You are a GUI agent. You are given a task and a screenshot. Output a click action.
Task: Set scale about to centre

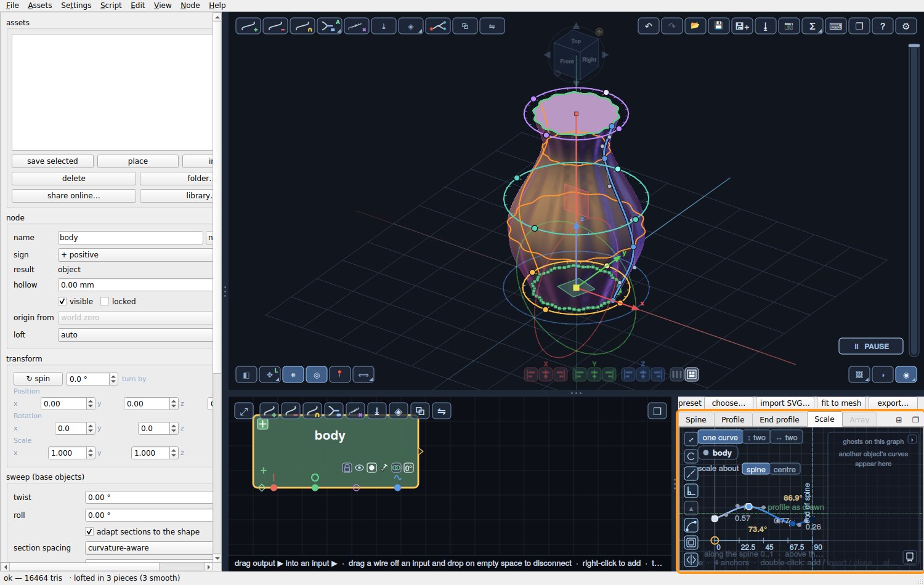(x=785, y=469)
